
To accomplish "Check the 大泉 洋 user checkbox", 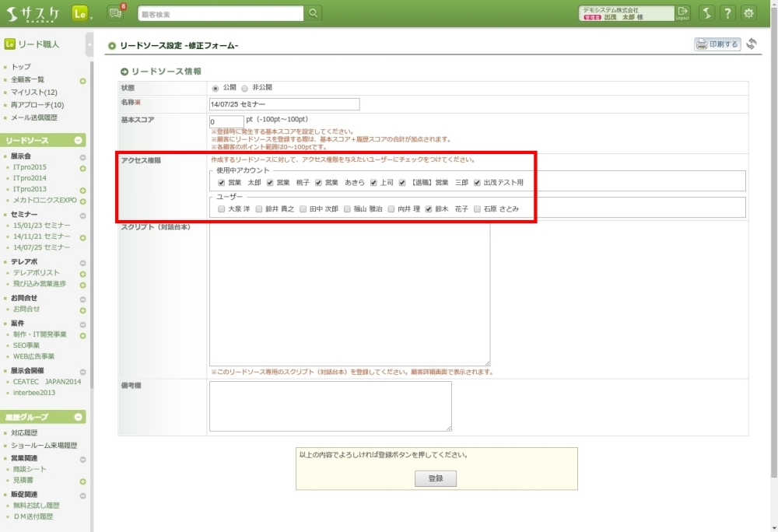I will [222, 209].
